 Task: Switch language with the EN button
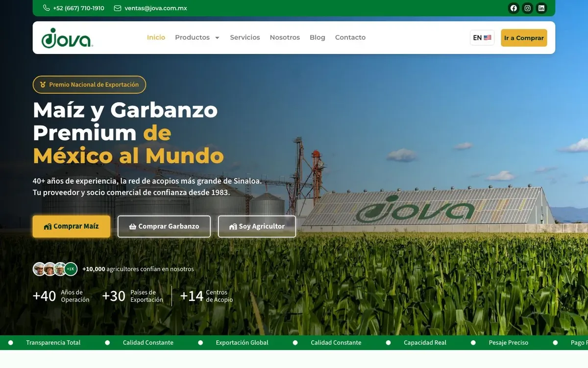click(x=482, y=38)
